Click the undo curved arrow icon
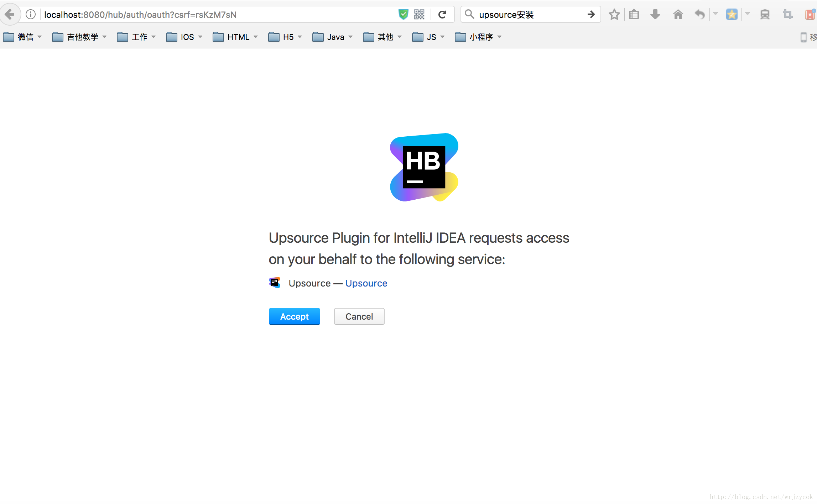The image size is (817, 504). coord(699,15)
